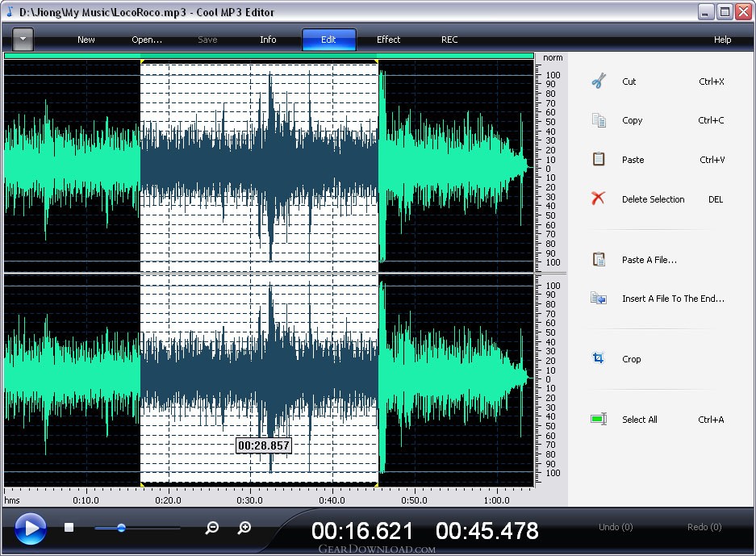The height and width of the screenshot is (556, 756).
Task: Click the Delete Selection label
Action: (654, 199)
